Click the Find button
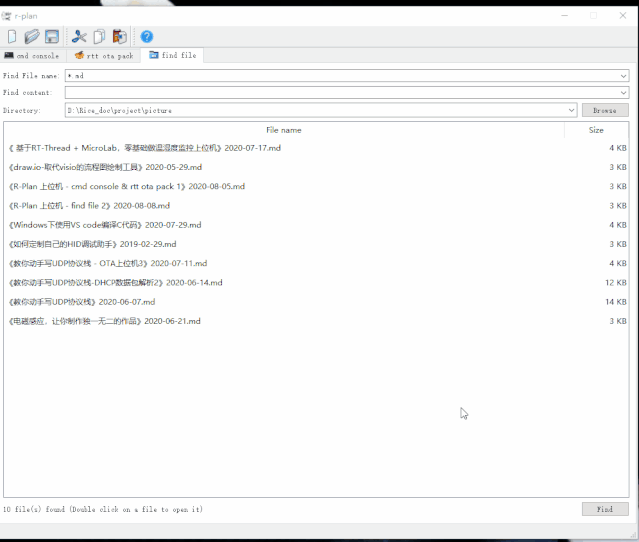The image size is (639, 542). (x=605, y=509)
